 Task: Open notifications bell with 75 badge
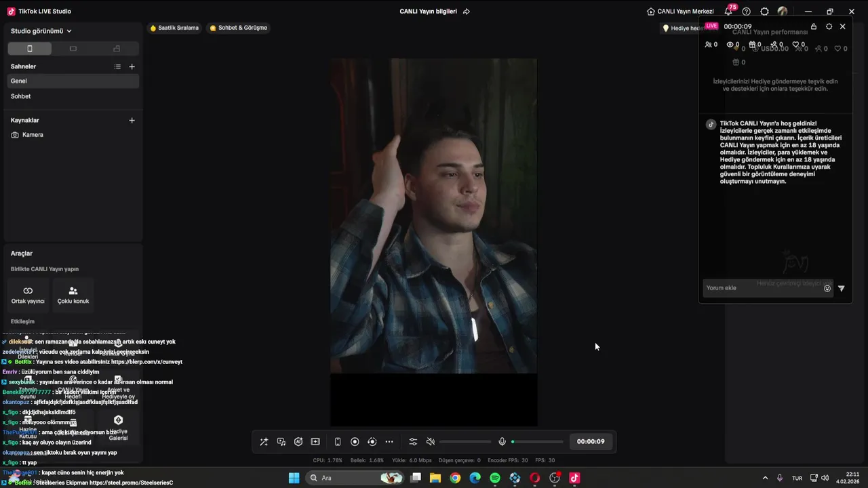coord(728,12)
